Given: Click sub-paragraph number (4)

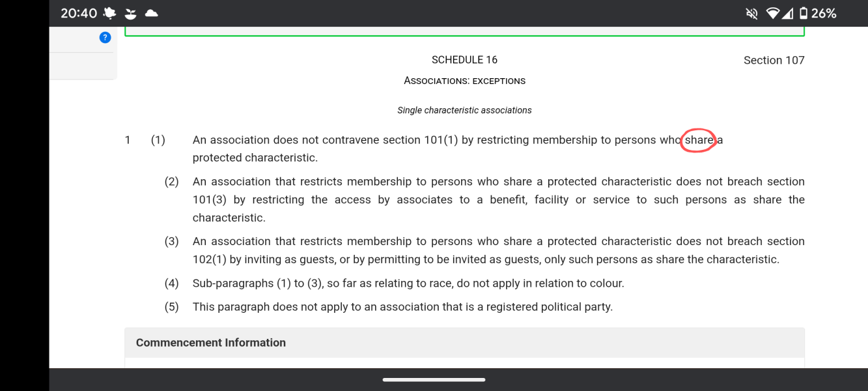Looking at the screenshot, I should point(171,283).
